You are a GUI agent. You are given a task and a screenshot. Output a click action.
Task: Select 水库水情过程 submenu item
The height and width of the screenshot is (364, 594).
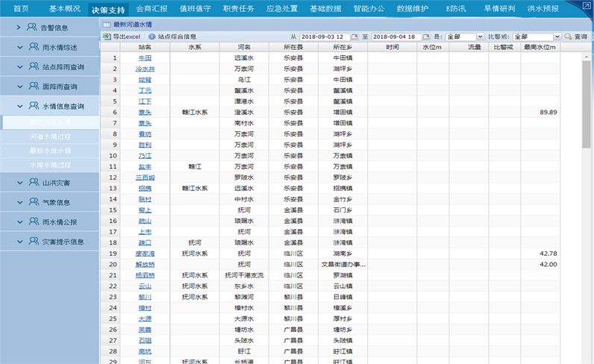coord(51,165)
